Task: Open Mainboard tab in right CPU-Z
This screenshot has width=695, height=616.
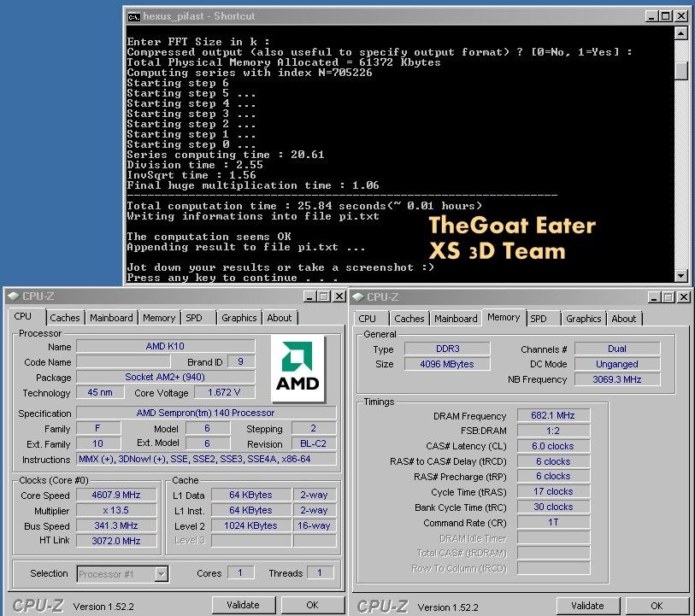Action: pyautogui.click(x=456, y=319)
